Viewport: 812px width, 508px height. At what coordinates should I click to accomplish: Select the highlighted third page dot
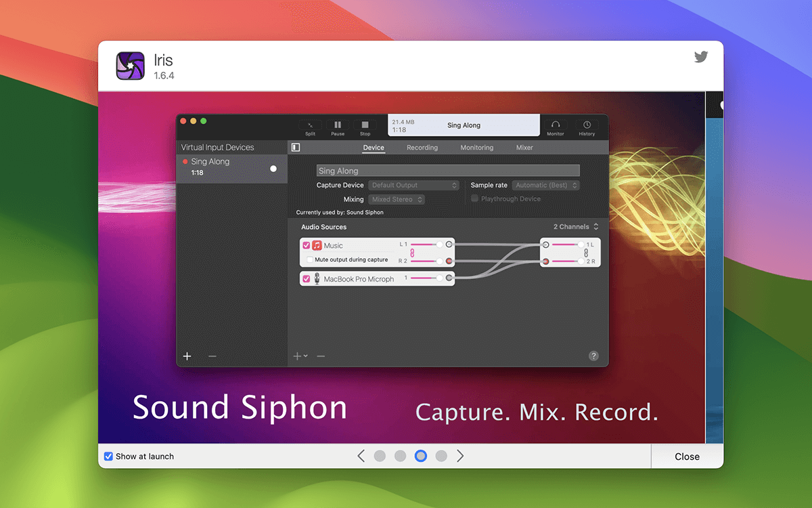[421, 456]
